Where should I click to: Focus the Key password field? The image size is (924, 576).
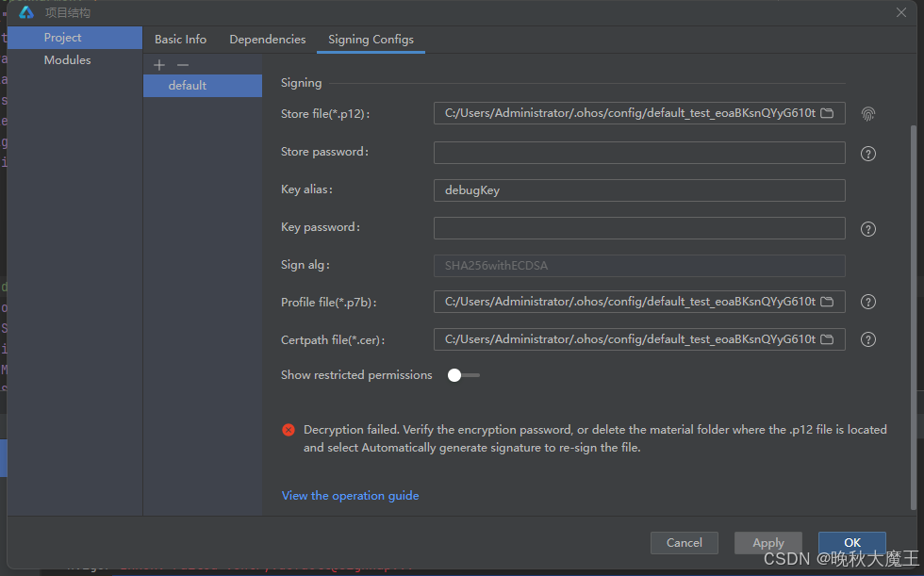pyautogui.click(x=639, y=228)
